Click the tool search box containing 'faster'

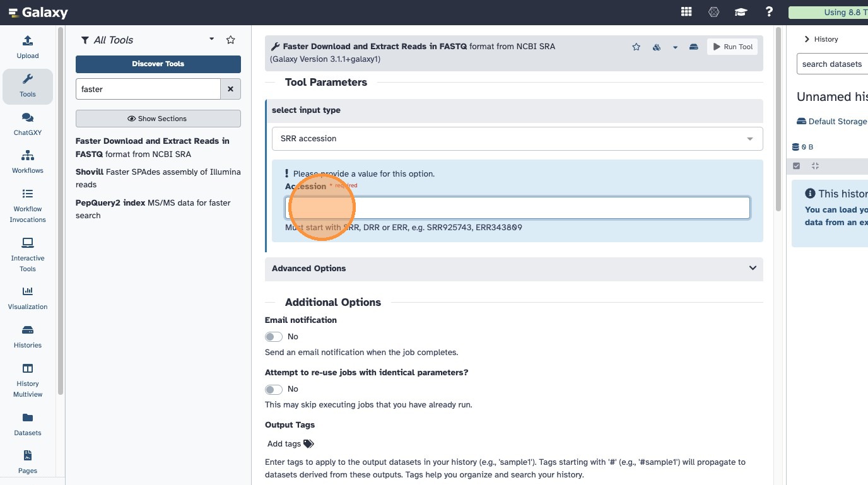coord(148,89)
